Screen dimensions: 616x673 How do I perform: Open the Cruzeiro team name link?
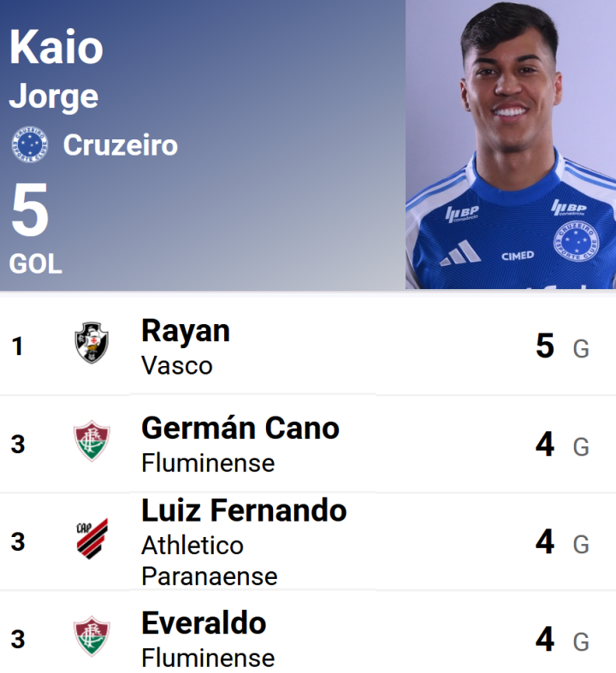coord(121,145)
